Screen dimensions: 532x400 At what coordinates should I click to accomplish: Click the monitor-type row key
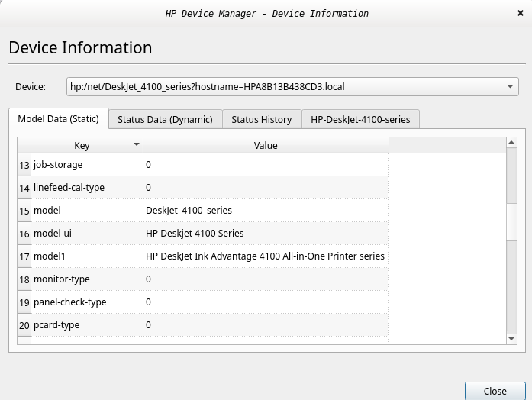[x=86, y=279]
